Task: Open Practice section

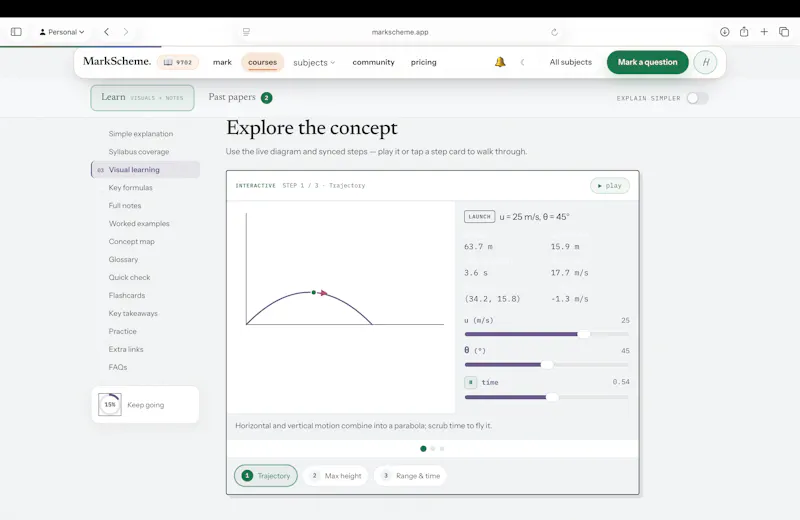Action: [122, 331]
